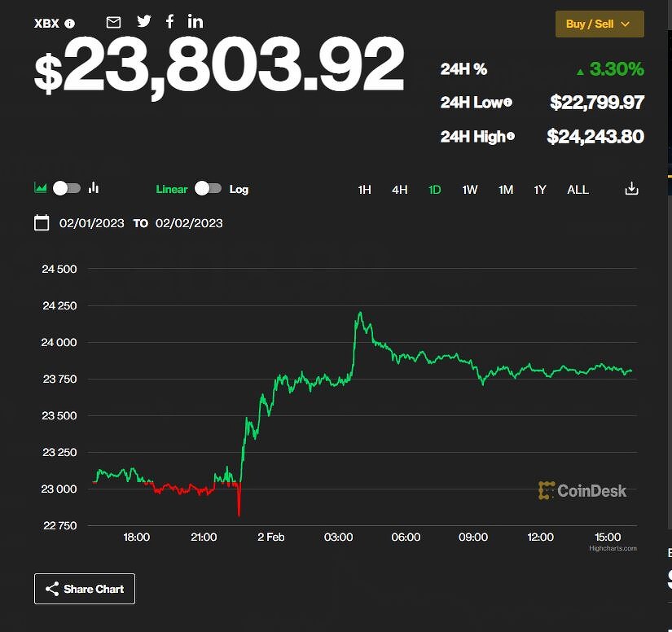Select the 1Y time range

tap(540, 190)
